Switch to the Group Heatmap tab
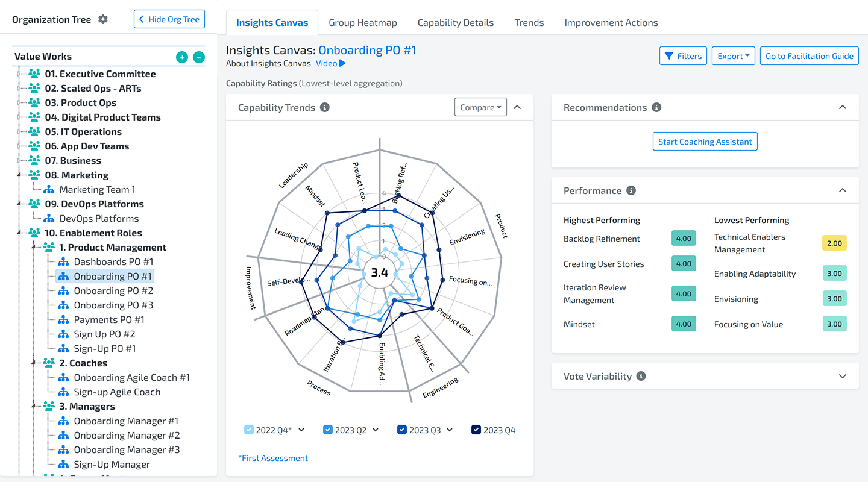This screenshot has height=482, width=868. point(363,23)
